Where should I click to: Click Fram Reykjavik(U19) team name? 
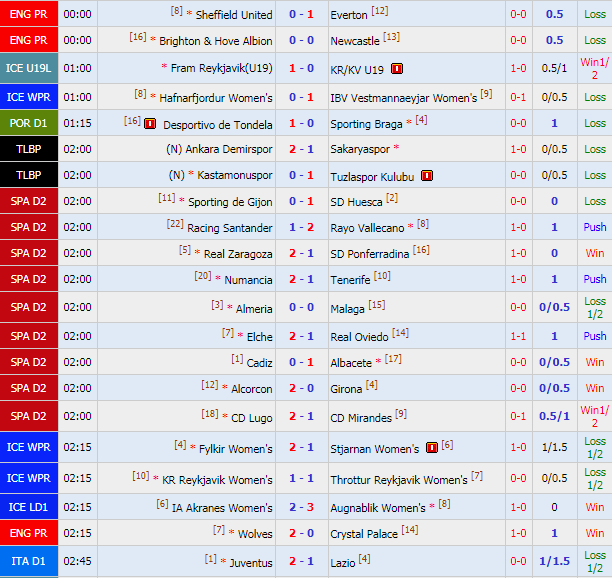[x=222, y=68]
